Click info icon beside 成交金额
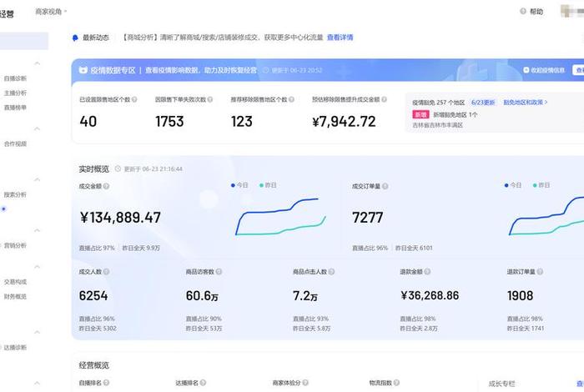Screen dimensions: 584x392 106,186
